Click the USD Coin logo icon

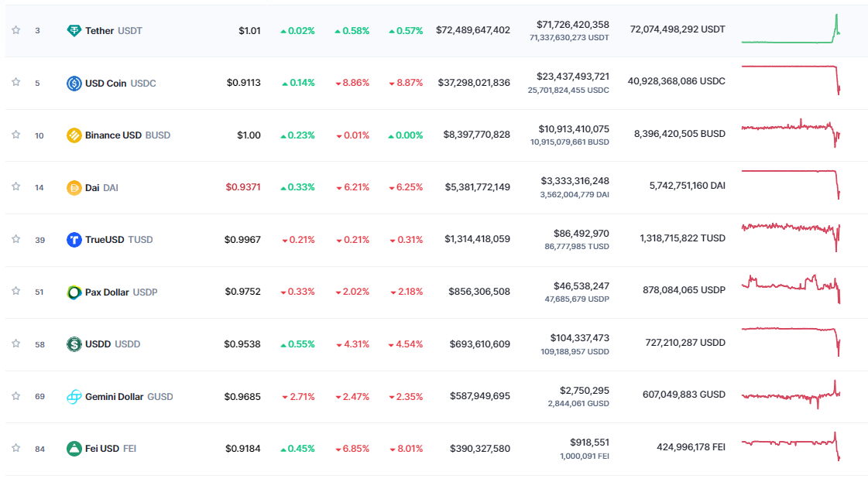tap(74, 83)
